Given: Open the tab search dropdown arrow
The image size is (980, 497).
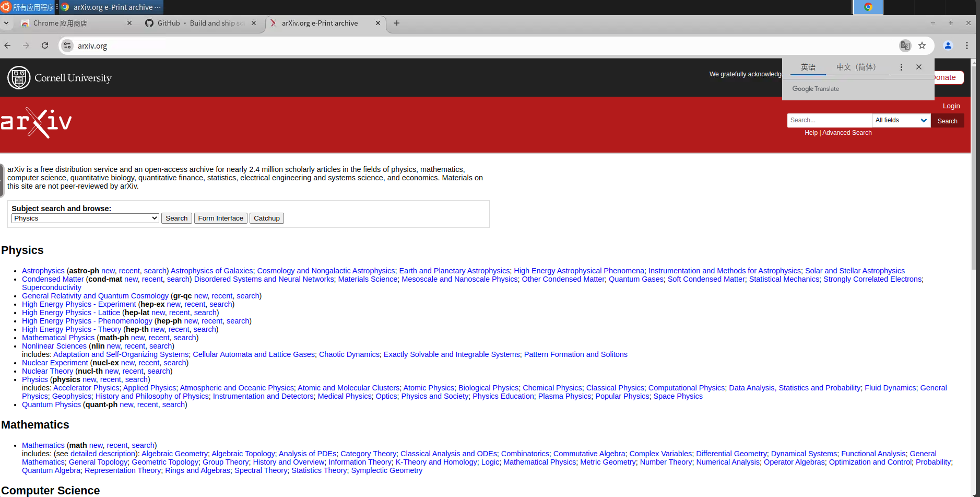Looking at the screenshot, I should [6, 23].
